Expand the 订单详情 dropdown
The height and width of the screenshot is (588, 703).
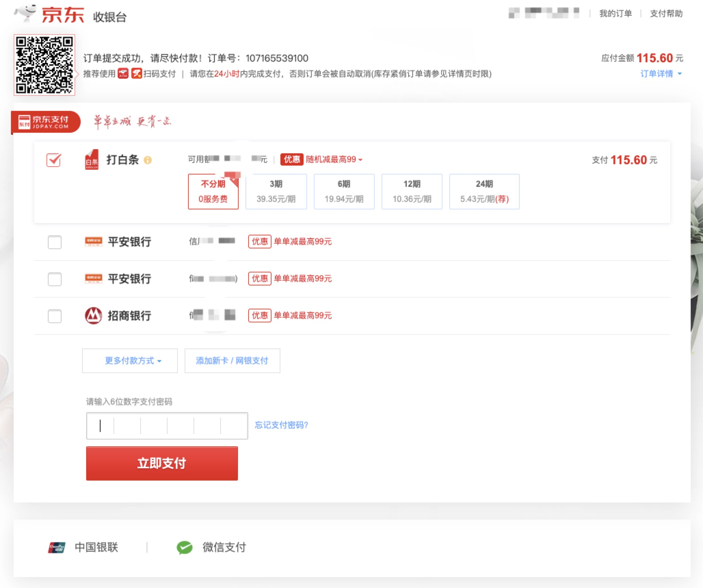pyautogui.click(x=661, y=74)
